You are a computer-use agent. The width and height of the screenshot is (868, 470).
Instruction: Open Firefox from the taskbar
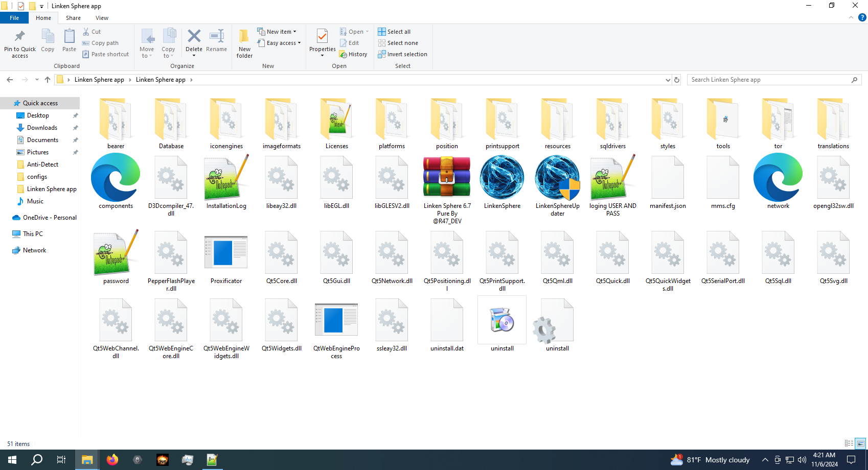pos(112,460)
